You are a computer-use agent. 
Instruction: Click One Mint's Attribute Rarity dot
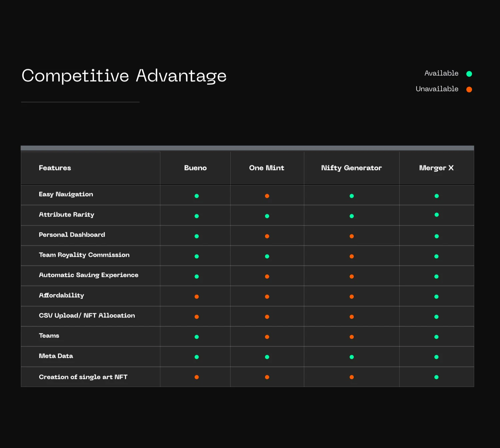[x=267, y=216]
